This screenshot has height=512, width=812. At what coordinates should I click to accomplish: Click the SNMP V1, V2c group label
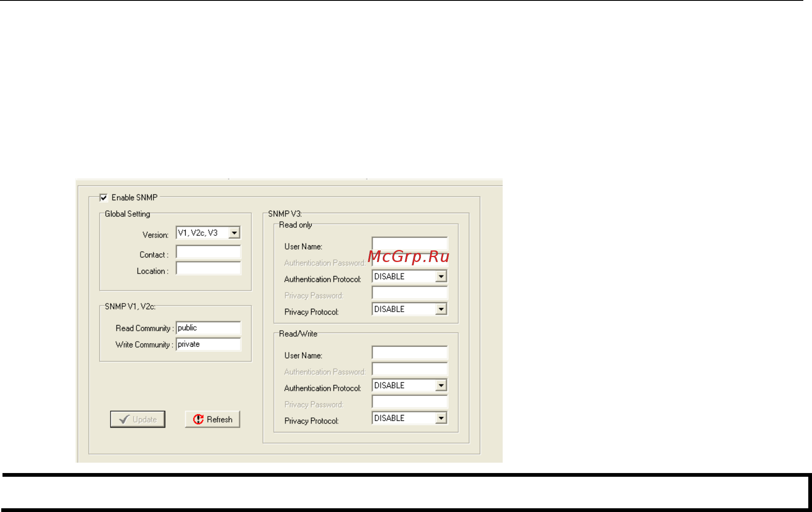pos(130,306)
